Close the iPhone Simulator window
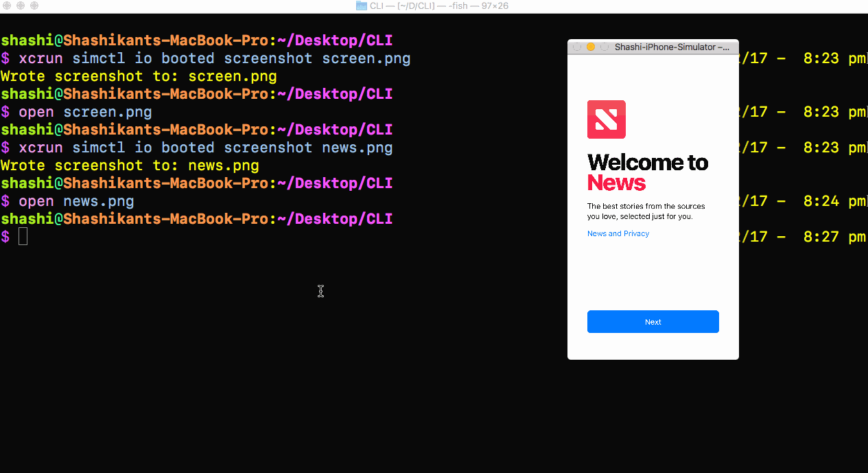Screen dimensions: 868x473 tap(577, 47)
